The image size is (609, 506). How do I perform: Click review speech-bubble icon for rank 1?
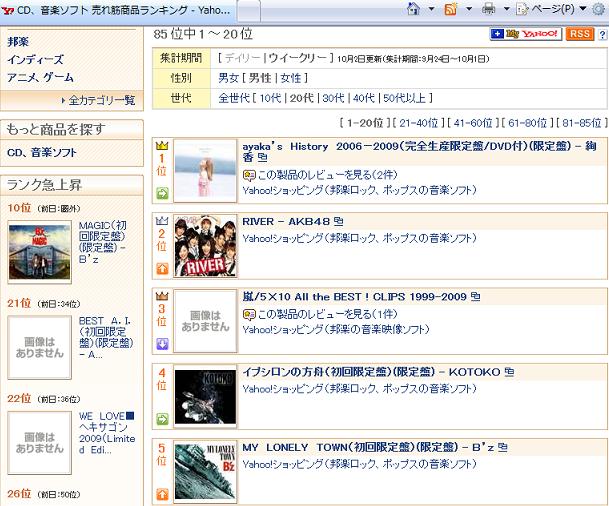coord(249,176)
